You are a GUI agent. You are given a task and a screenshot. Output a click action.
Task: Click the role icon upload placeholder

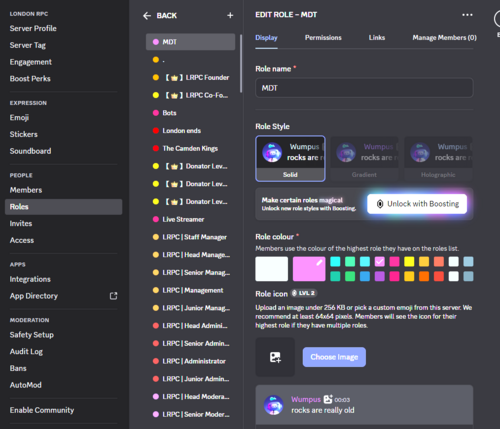click(x=275, y=357)
